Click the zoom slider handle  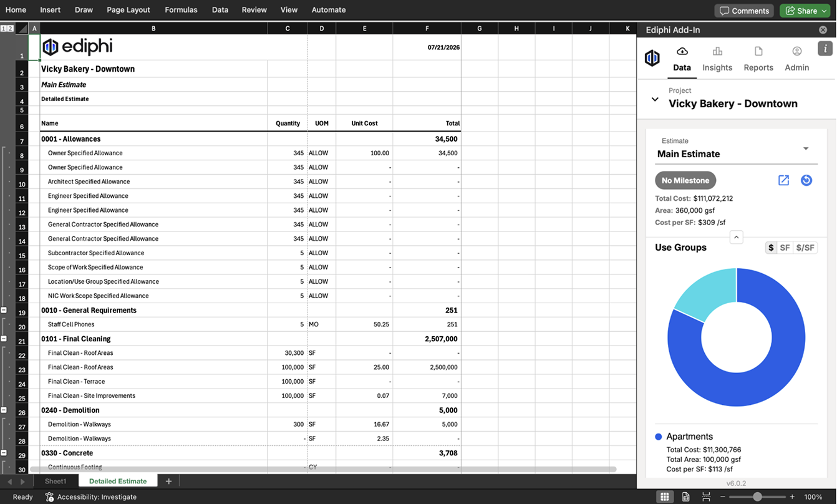point(757,497)
